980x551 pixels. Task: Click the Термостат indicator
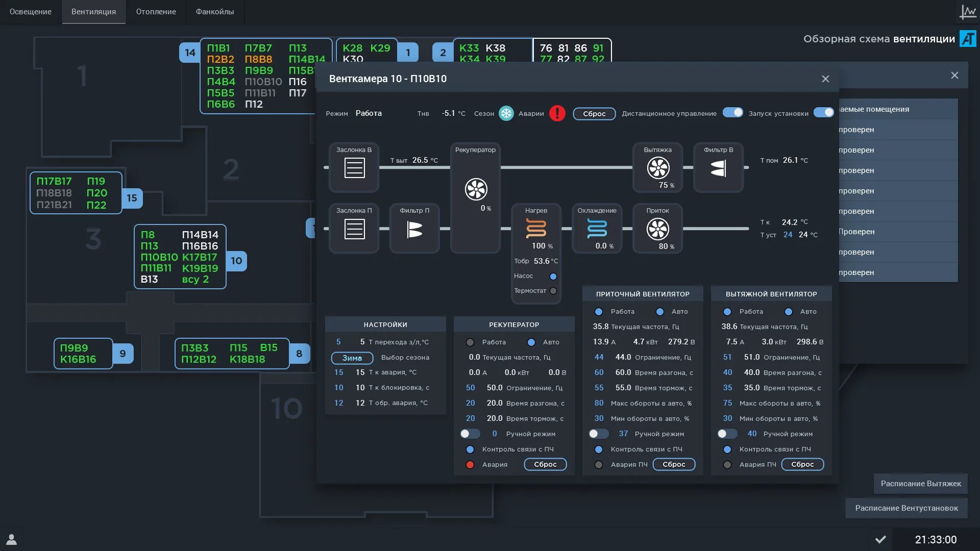553,291
